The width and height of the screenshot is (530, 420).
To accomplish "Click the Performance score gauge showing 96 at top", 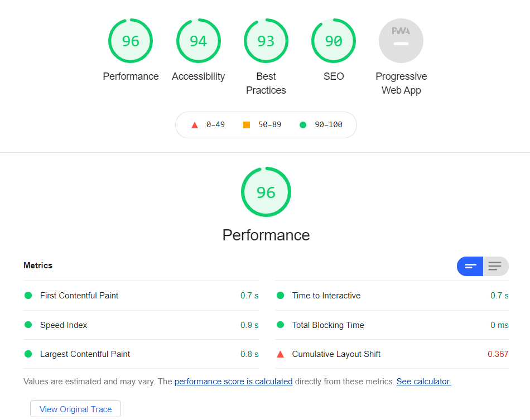I will point(131,41).
